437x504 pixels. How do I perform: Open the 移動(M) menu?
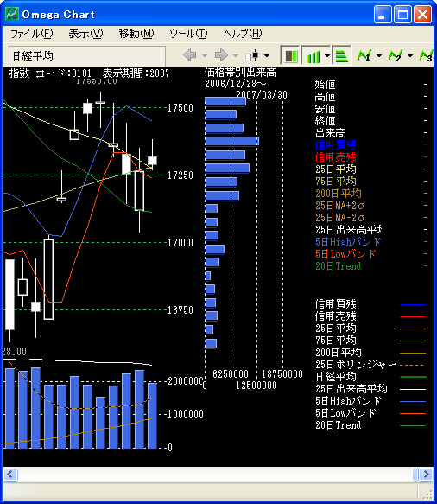point(136,34)
